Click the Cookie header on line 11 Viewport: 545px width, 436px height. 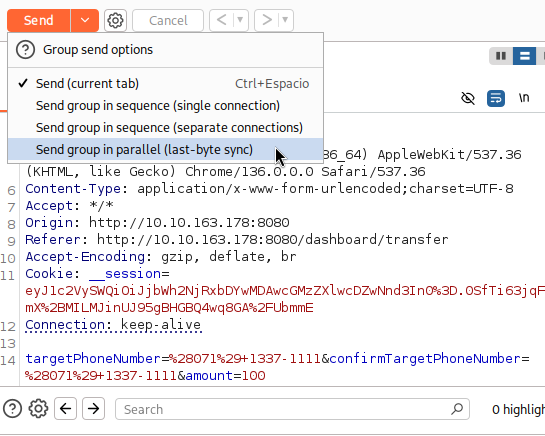pos(49,274)
